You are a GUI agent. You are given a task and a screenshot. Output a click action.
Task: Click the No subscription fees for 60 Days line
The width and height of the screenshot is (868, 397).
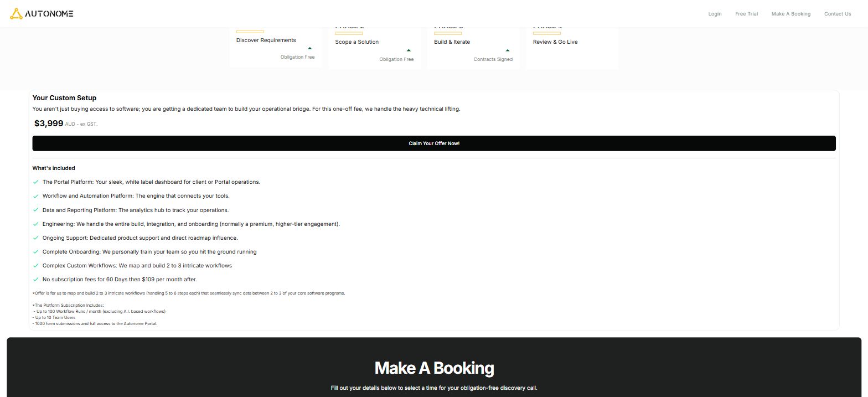(120, 280)
